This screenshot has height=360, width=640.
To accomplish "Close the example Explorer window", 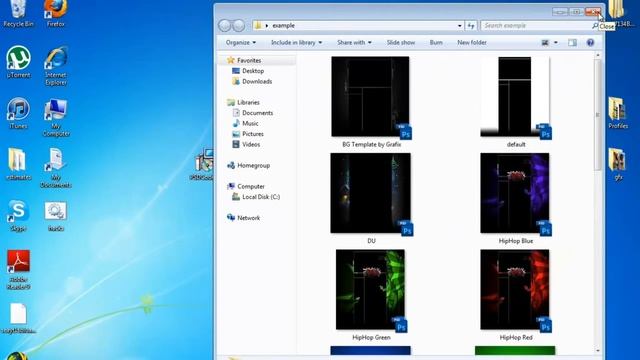I will [593, 12].
